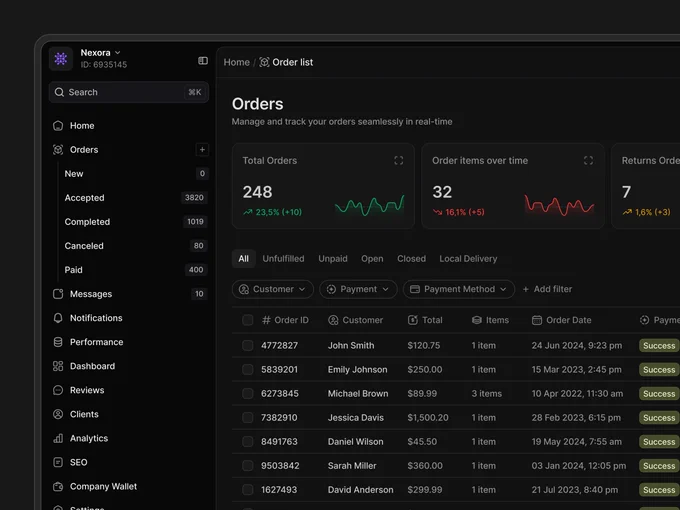Select the All tab
This screenshot has height=510, width=680.
pyautogui.click(x=243, y=259)
